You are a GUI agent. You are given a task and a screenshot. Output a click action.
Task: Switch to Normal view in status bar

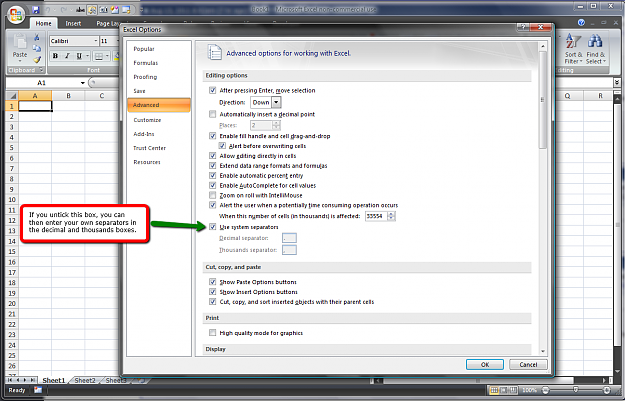coord(494,390)
